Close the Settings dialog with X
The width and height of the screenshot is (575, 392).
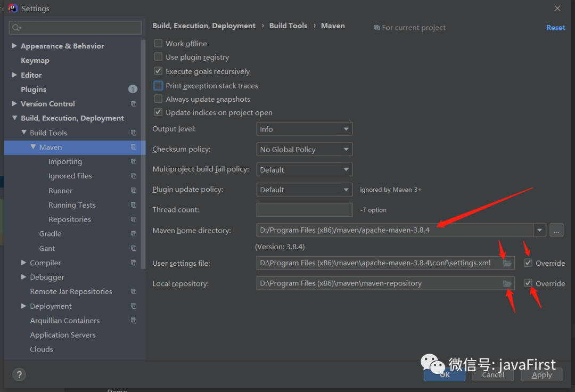[x=557, y=9]
